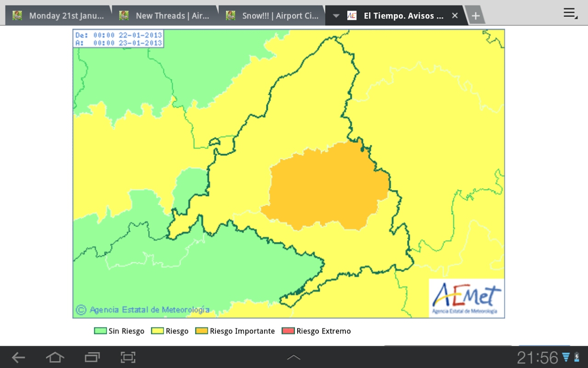Tap the 21:56 clock in status bar
Screen dimensions: 588x368
pos(537,357)
